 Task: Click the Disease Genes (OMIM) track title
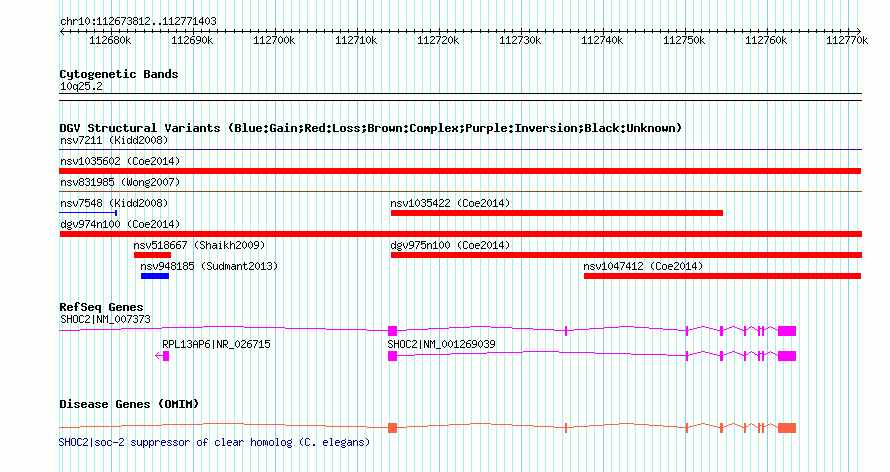129,404
